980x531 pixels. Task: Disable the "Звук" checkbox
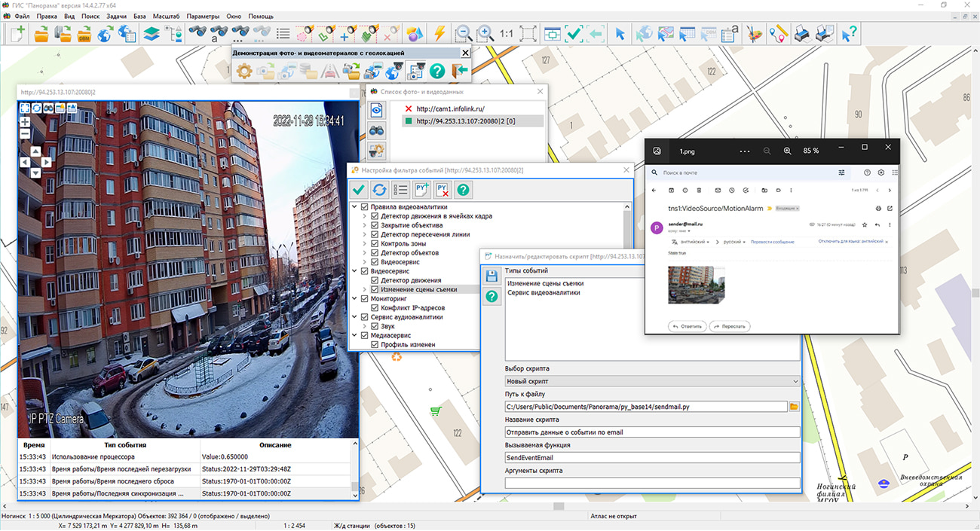pyautogui.click(x=375, y=326)
